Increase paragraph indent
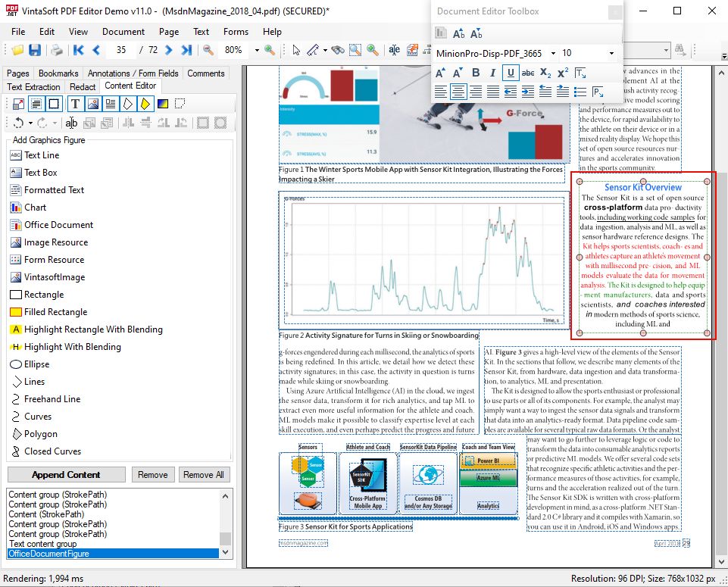This screenshot has height=587, width=728. coord(528,92)
